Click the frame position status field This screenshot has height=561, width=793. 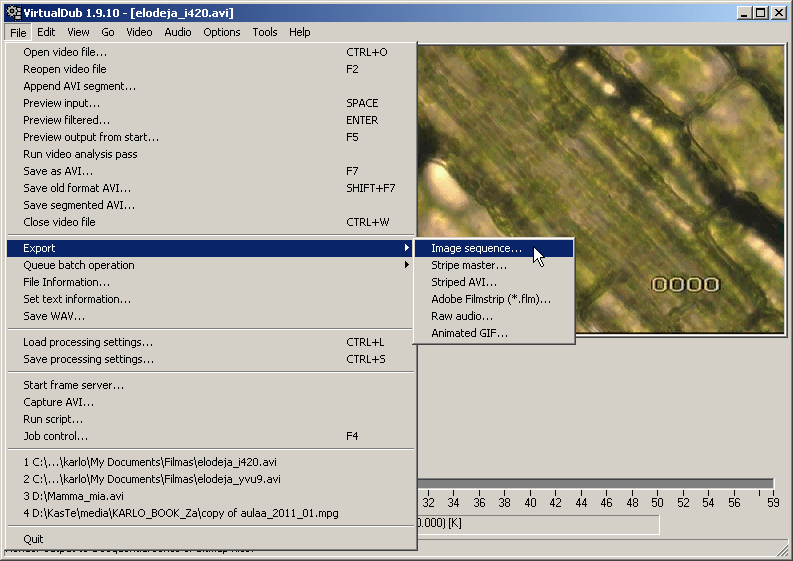(538, 524)
